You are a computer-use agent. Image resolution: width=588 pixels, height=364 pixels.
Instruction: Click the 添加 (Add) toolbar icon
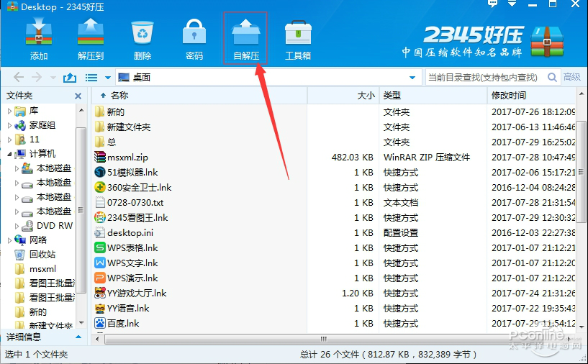[39, 40]
